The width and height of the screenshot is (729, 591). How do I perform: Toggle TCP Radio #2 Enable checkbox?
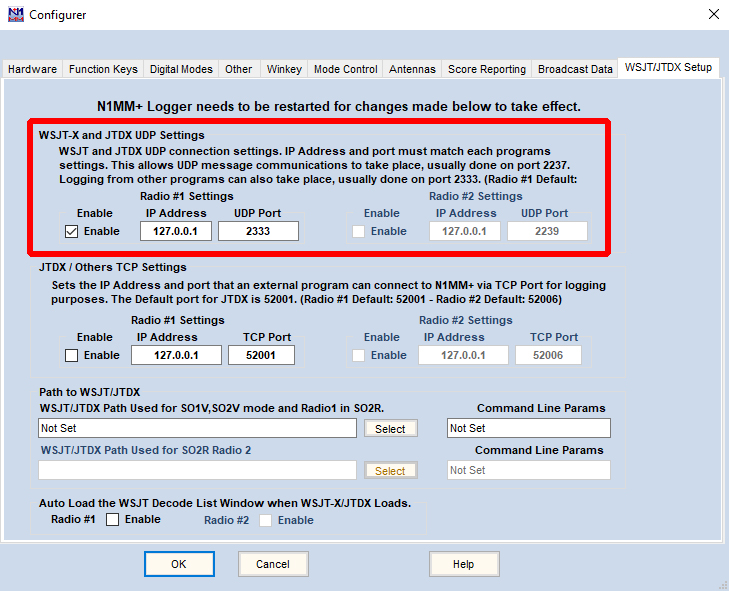358,355
